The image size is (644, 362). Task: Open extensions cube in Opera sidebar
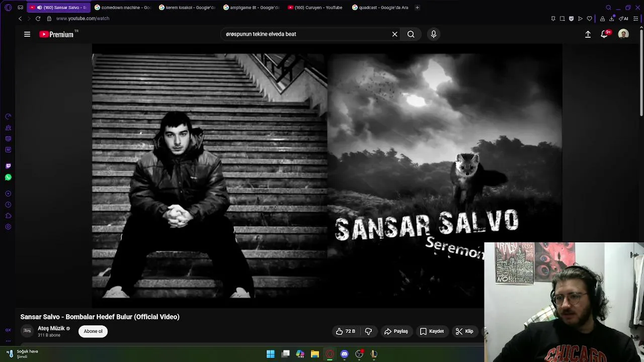click(8, 216)
